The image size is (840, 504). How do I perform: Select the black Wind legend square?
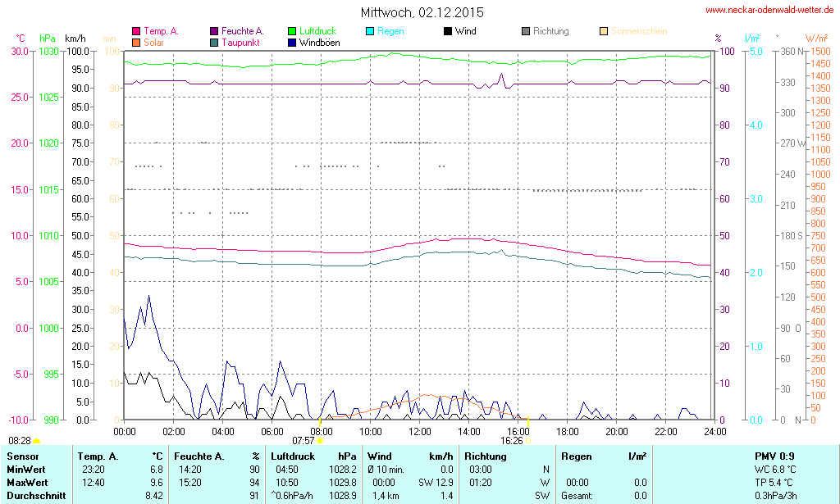pyautogui.click(x=448, y=31)
